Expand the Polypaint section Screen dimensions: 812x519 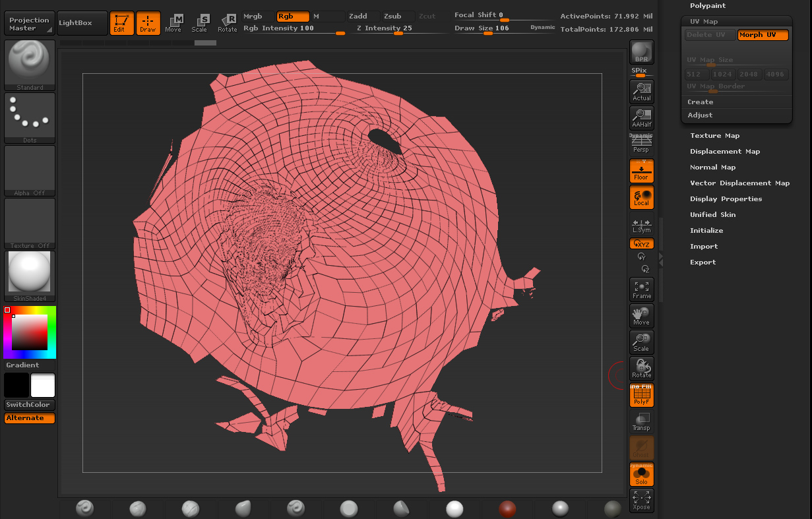pyautogui.click(x=708, y=5)
